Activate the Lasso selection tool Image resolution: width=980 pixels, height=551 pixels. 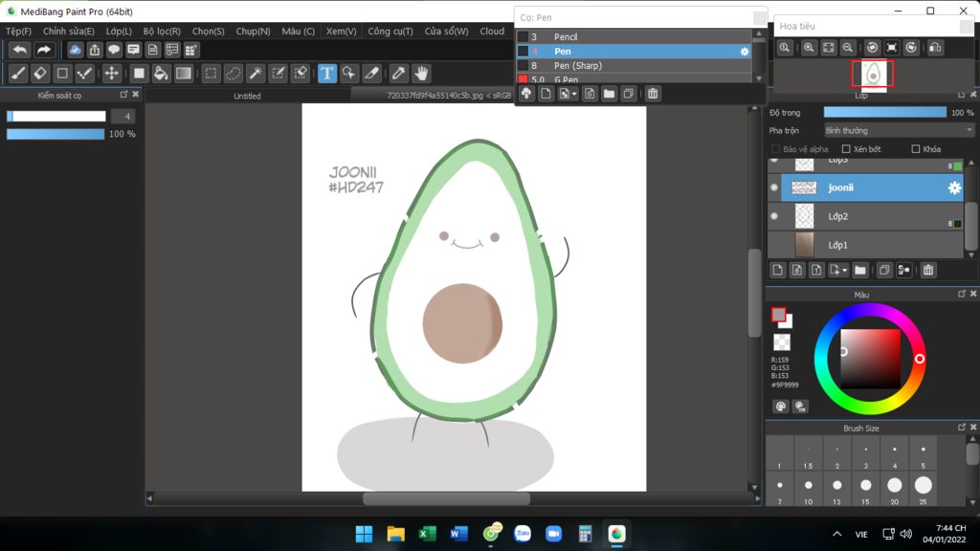[x=233, y=74]
